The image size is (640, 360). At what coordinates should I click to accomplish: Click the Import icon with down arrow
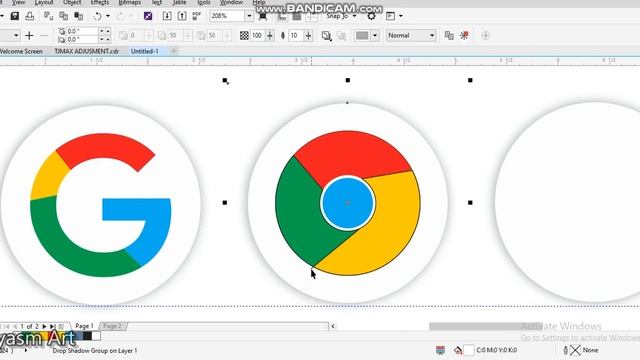click(167, 16)
